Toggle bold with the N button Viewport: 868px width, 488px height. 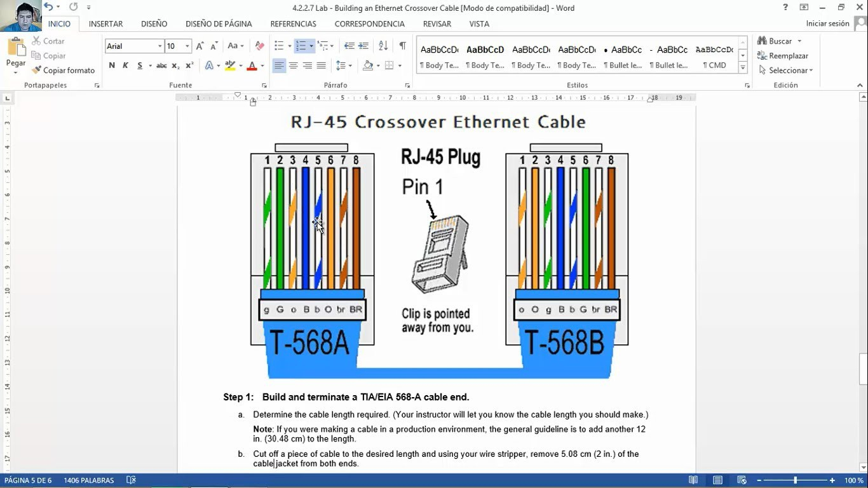[x=112, y=65]
